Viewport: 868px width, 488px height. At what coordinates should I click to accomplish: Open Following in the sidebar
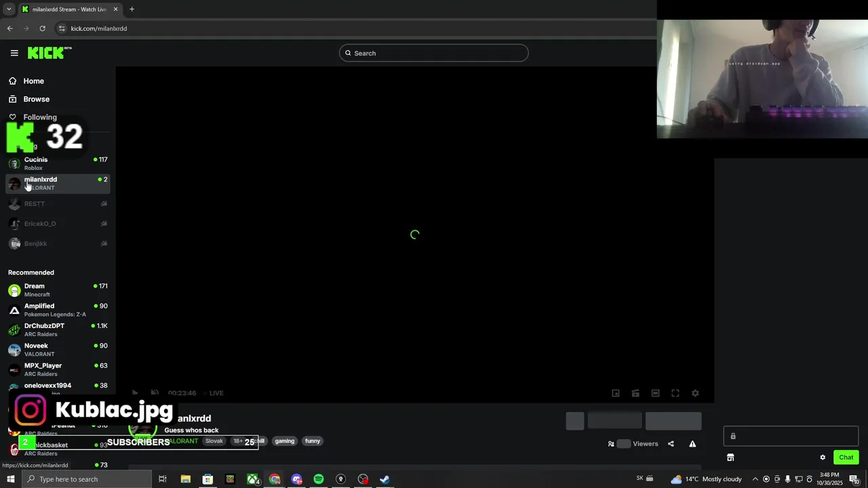[39, 117]
